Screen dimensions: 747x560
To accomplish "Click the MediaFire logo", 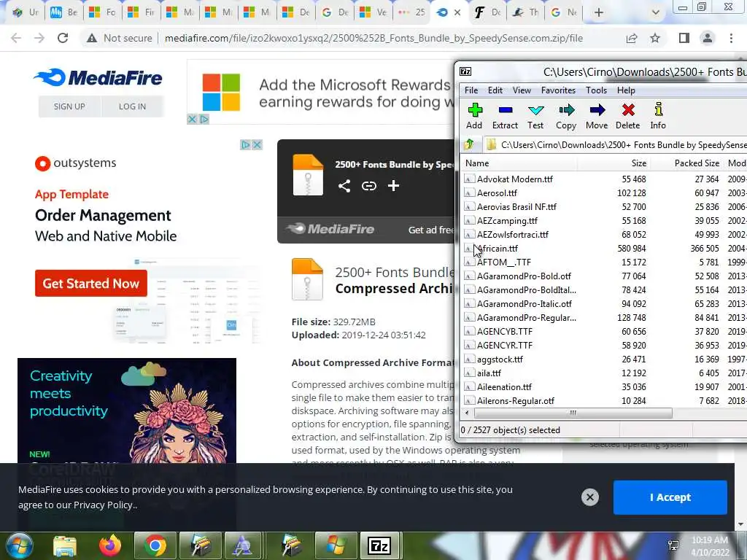I will pyautogui.click(x=98, y=77).
